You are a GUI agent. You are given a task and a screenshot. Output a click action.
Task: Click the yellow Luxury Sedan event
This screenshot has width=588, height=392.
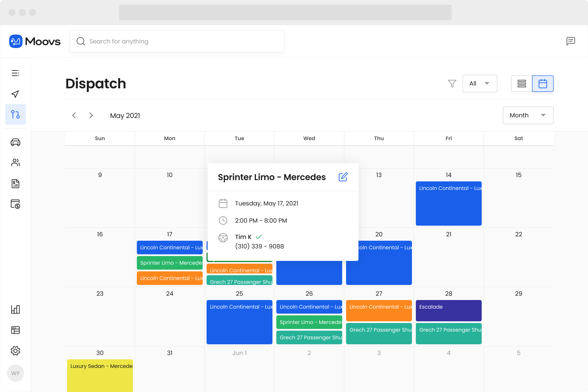tap(100, 375)
